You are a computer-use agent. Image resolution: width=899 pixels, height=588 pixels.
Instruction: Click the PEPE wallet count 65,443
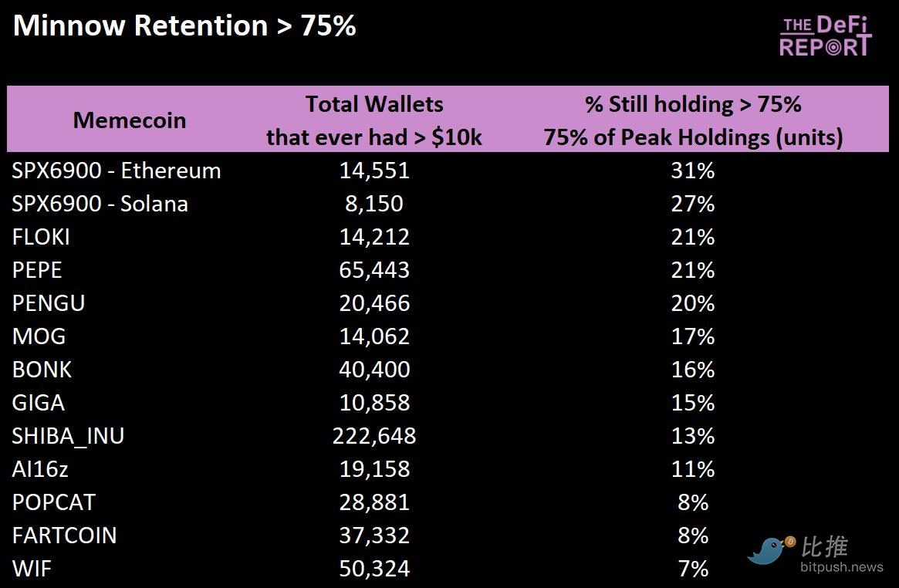(x=374, y=270)
